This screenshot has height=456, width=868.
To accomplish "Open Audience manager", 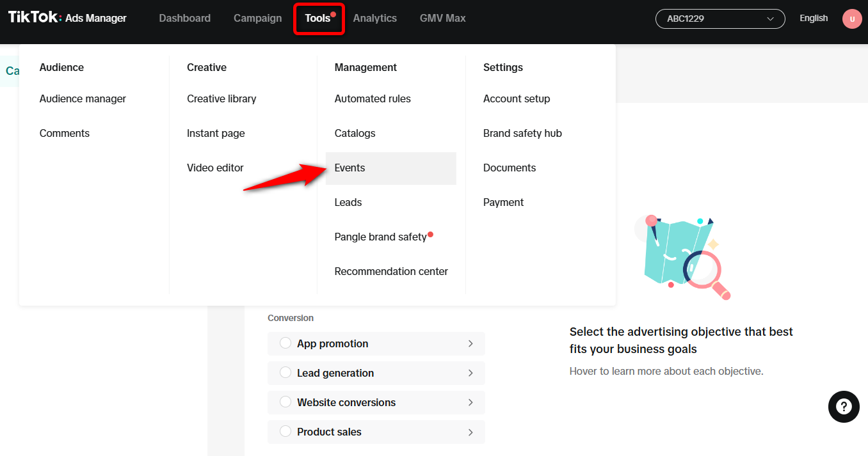I will tap(83, 98).
